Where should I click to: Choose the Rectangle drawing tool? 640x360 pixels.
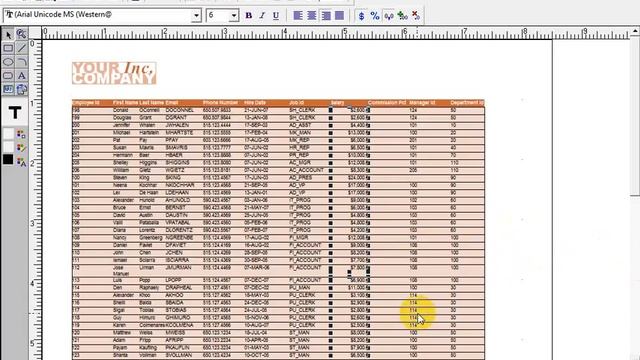[8, 48]
